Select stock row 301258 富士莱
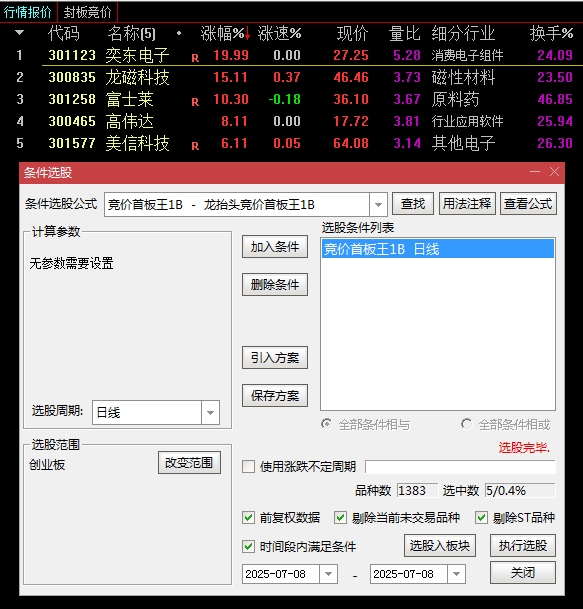The width and height of the screenshot is (583, 609). click(x=291, y=99)
